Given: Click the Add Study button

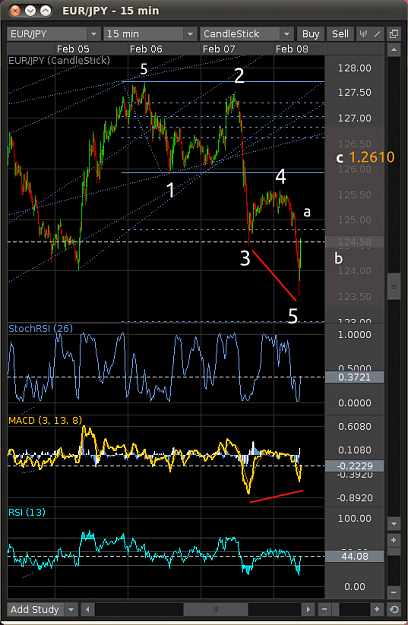Looking at the screenshot, I should click(x=35, y=609).
